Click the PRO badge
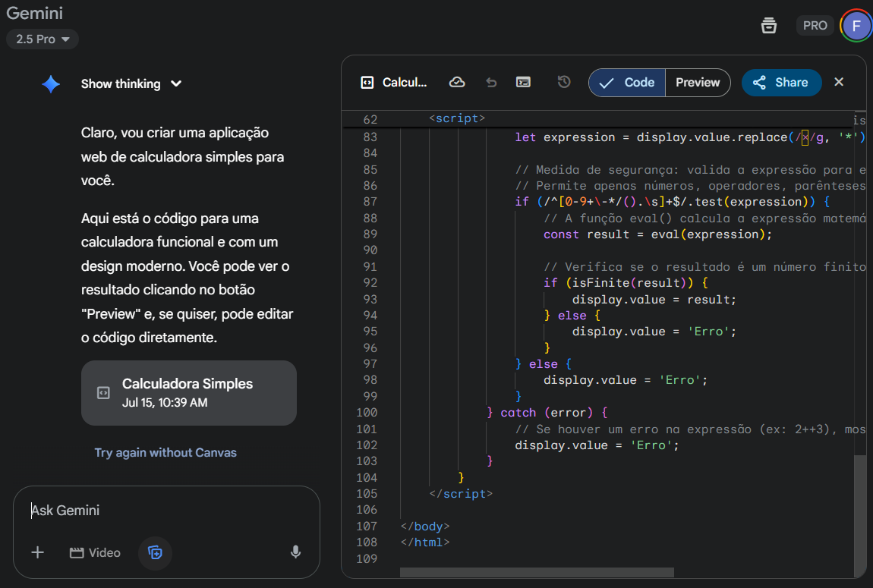873x588 pixels. [x=815, y=26]
